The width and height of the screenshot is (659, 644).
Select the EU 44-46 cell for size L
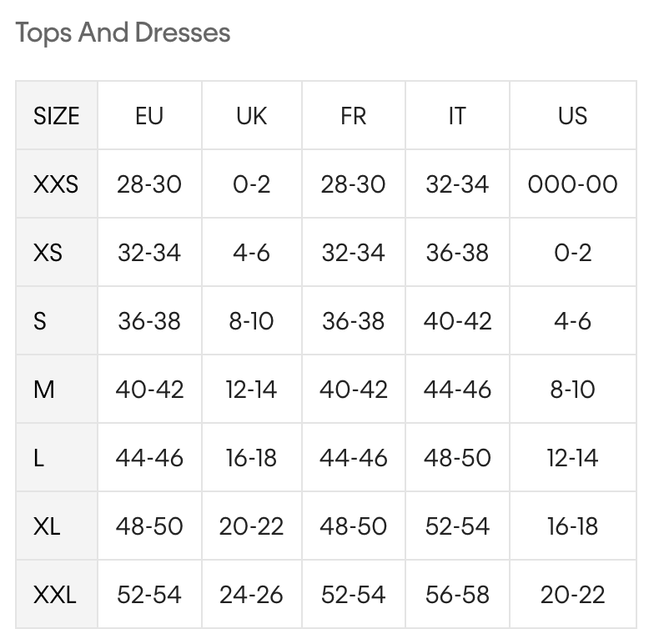pos(149,458)
